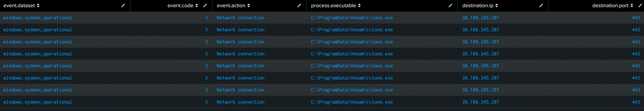Viewport: 644px width, 111px height.
Task: Click the pencil icon for event.code column
Action: [x=205, y=6]
